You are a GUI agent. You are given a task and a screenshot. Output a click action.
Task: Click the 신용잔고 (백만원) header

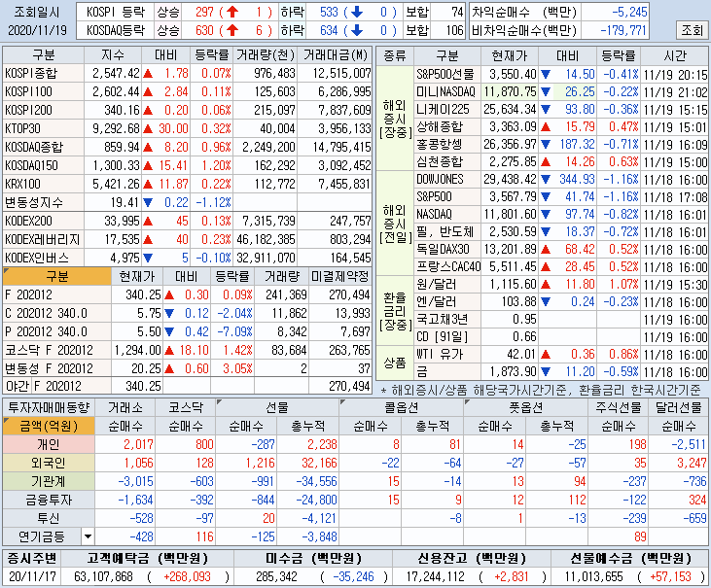coord(472,558)
